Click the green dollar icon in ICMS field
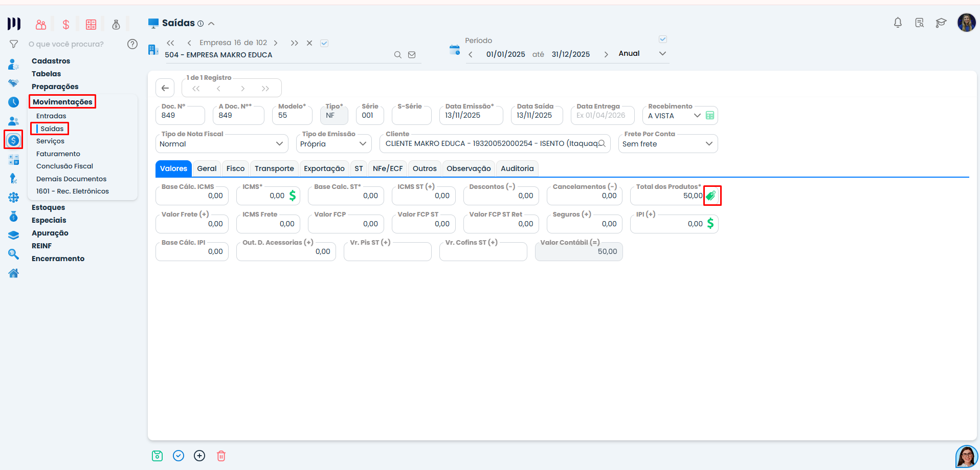The height and width of the screenshot is (470, 980). [x=293, y=196]
